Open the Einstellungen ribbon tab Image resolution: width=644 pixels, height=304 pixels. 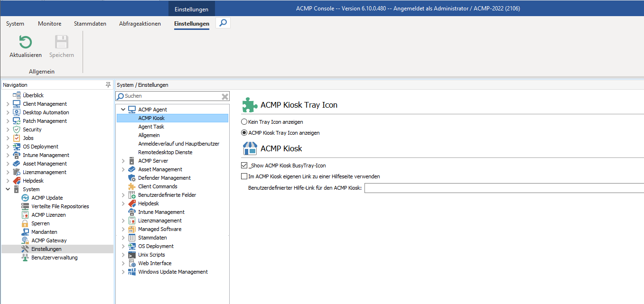pos(192,24)
